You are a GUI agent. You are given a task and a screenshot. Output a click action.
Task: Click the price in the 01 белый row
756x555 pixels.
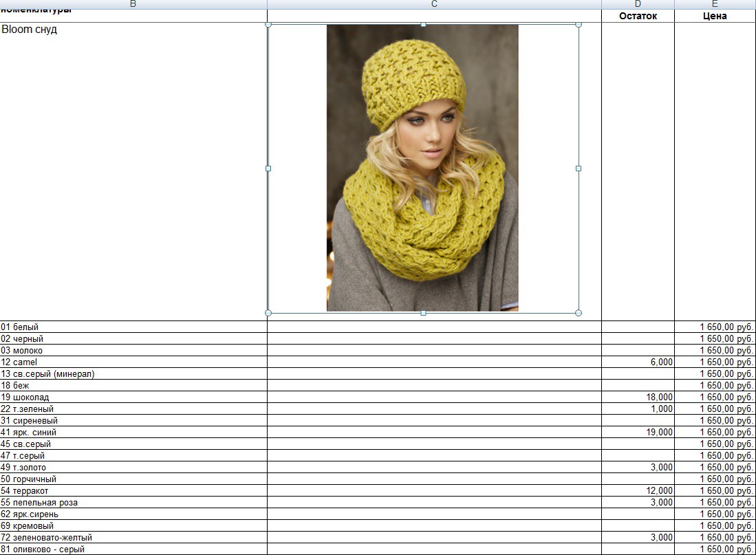pyautogui.click(x=715, y=327)
